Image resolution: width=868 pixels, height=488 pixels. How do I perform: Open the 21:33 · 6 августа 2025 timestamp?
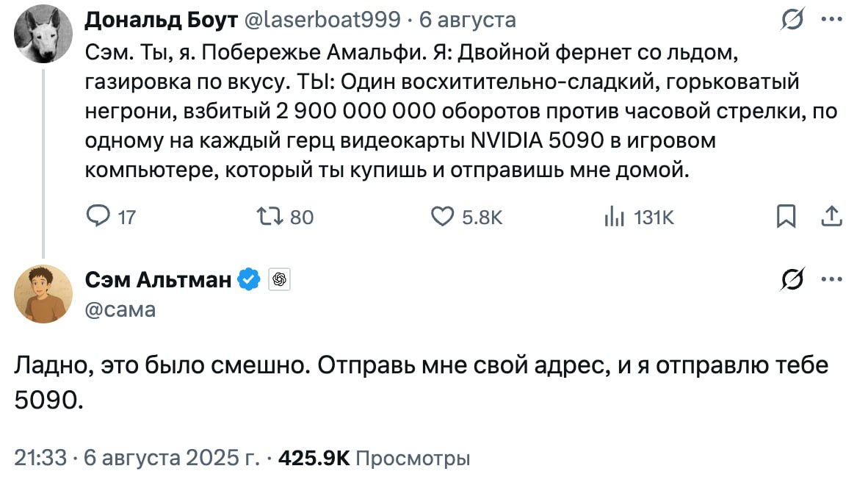137,459
